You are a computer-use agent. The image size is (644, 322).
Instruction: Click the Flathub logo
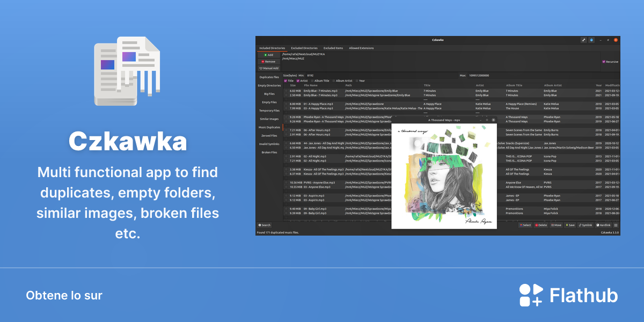point(568,295)
